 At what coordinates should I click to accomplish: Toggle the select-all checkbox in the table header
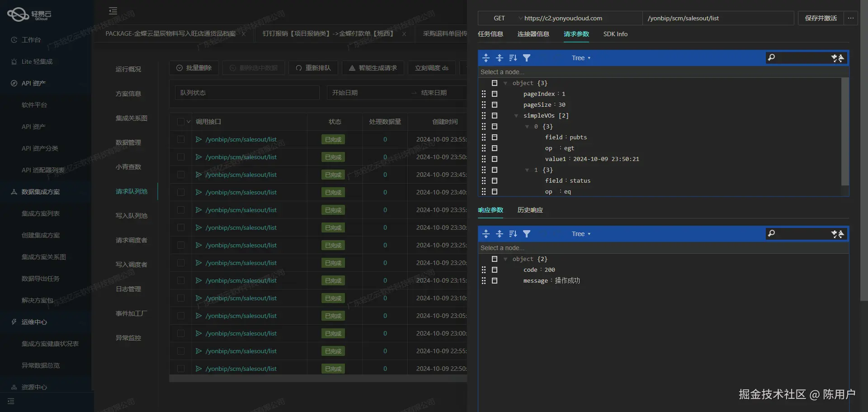tap(181, 122)
